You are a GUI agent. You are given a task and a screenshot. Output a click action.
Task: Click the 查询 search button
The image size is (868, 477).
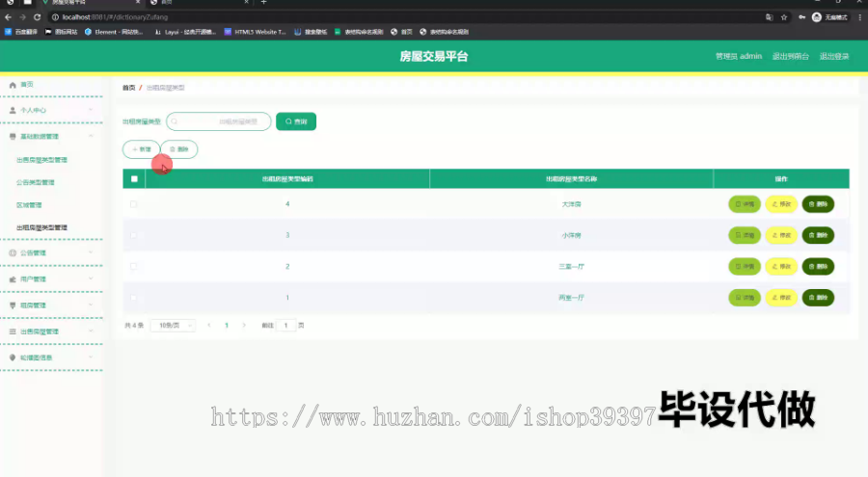[296, 121]
